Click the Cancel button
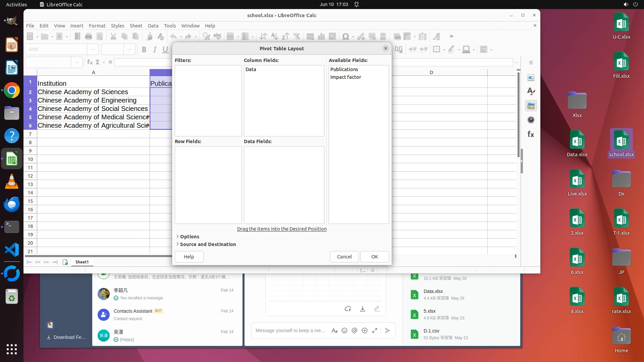 344,257
